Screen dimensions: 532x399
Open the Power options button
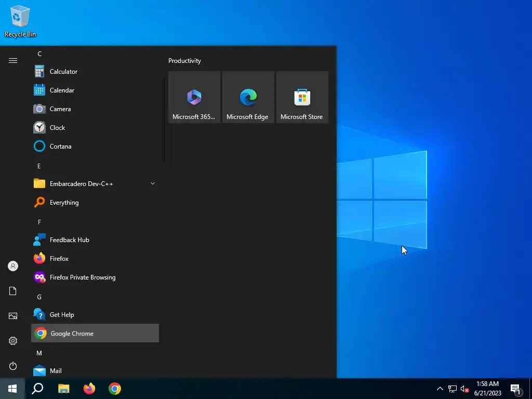(x=13, y=366)
